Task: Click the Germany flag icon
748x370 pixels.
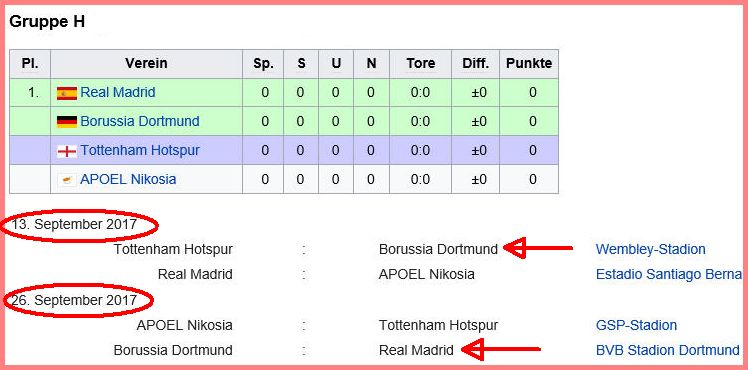Action: (67, 122)
